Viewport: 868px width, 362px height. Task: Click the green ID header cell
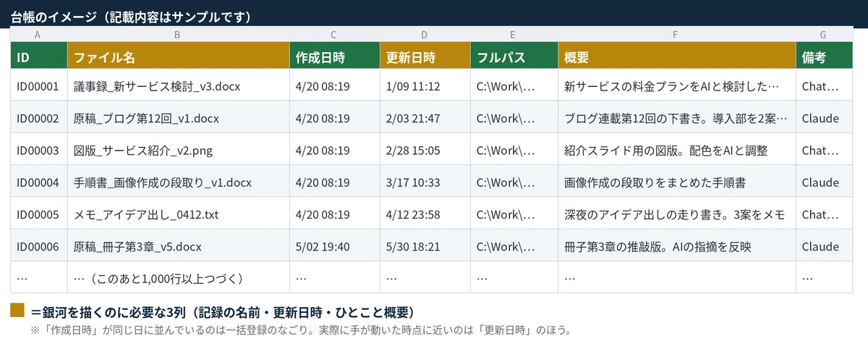coord(39,57)
